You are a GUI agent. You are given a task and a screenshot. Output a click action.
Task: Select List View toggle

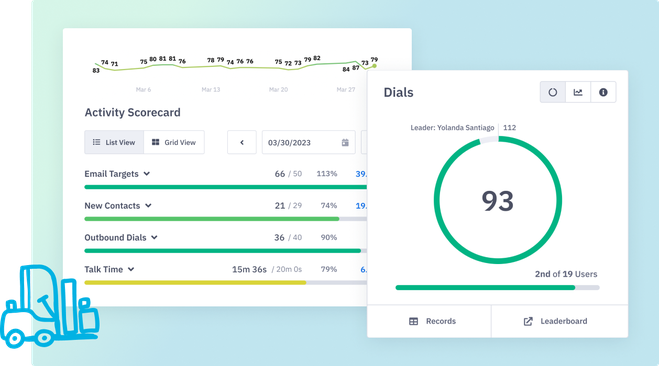[x=114, y=142]
